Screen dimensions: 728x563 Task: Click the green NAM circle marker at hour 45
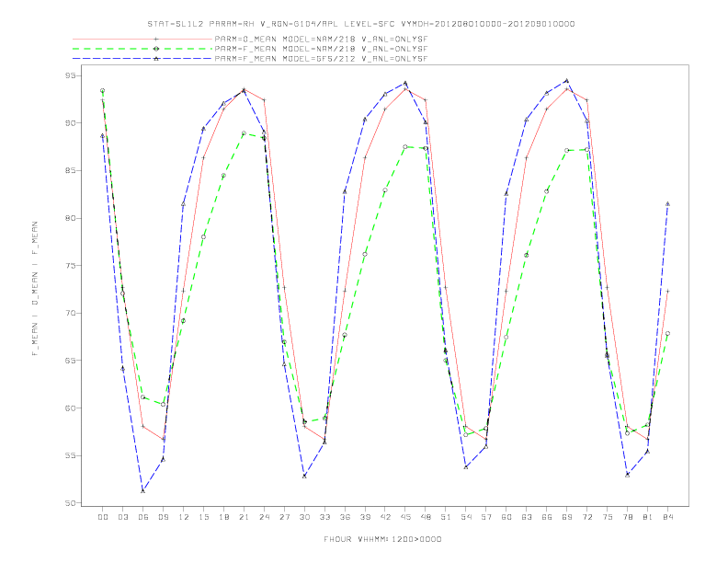pos(405,147)
